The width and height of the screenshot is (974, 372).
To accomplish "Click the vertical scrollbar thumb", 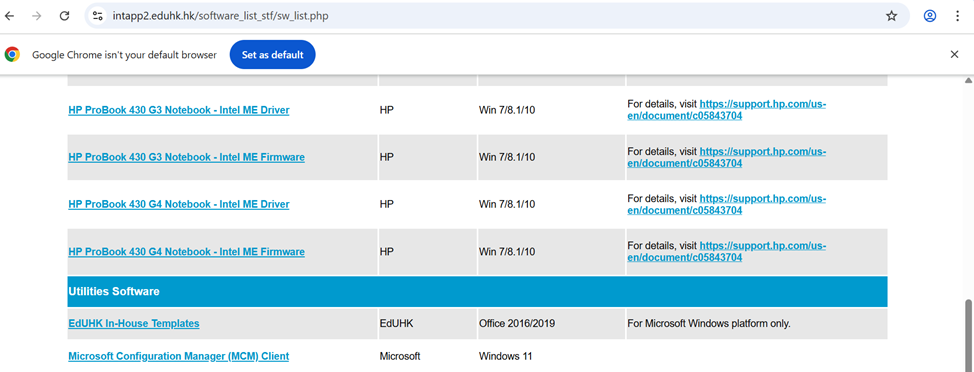I will tap(968, 335).
